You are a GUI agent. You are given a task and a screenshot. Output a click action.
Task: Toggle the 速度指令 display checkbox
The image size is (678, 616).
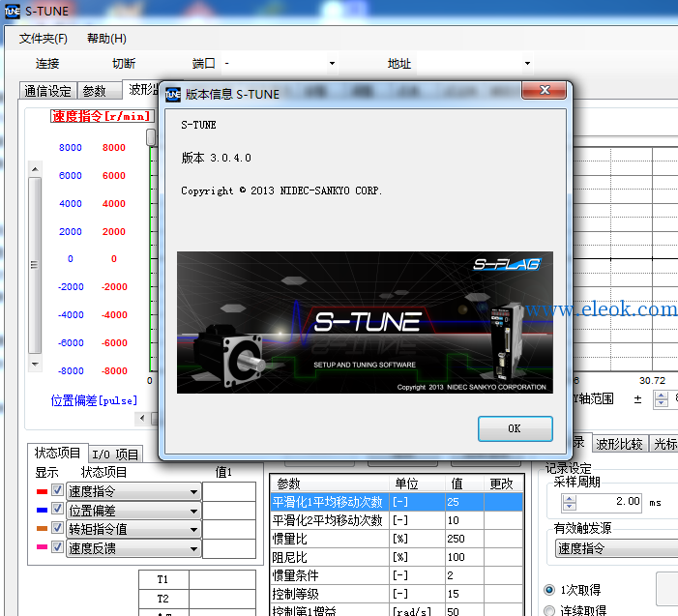tap(57, 489)
